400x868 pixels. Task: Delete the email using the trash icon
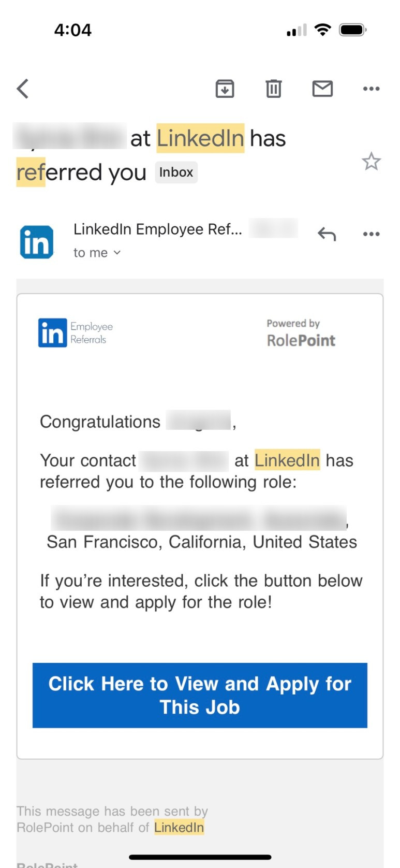pyautogui.click(x=274, y=89)
